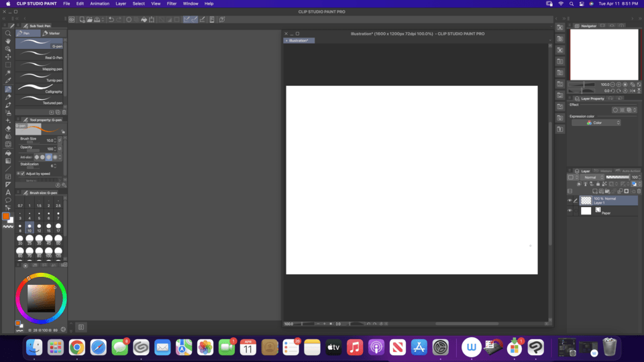Open the Effect options dropdown arrow
The width and height of the screenshot is (644, 362).
coord(635,110)
